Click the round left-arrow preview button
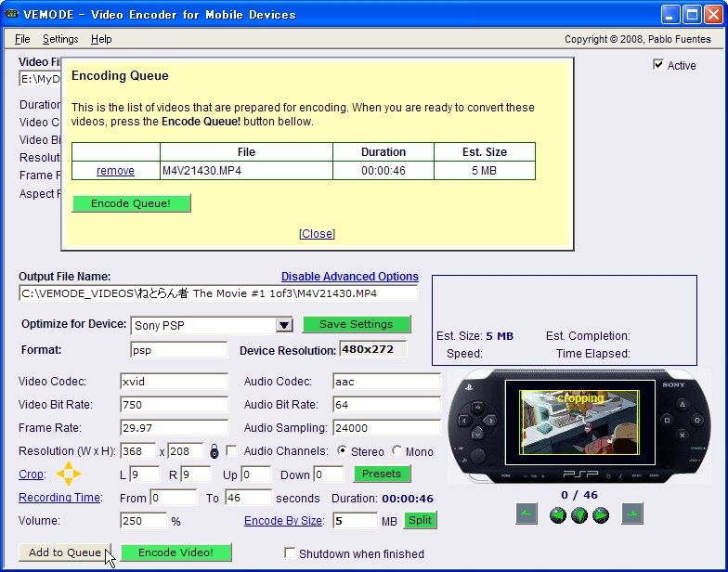 click(557, 514)
